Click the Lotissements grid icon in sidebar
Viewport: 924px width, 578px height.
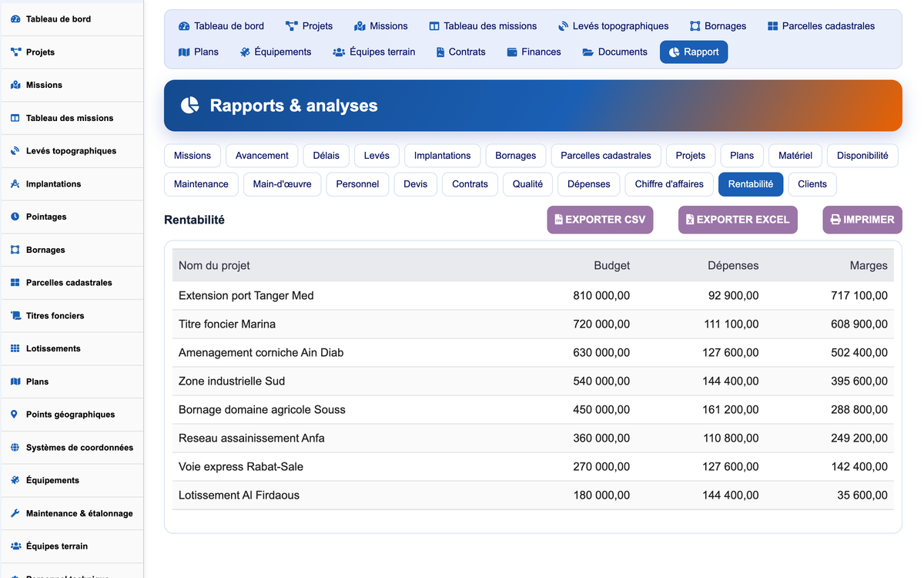15,348
